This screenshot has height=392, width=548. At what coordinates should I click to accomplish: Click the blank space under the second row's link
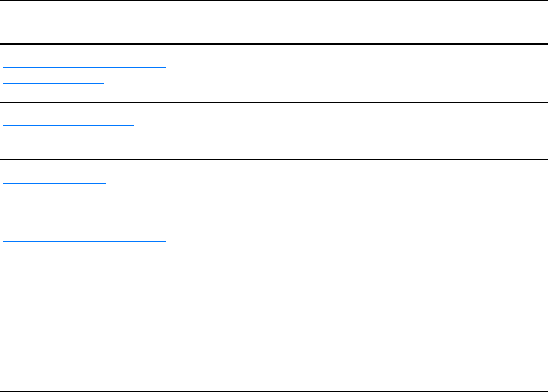click(69, 145)
